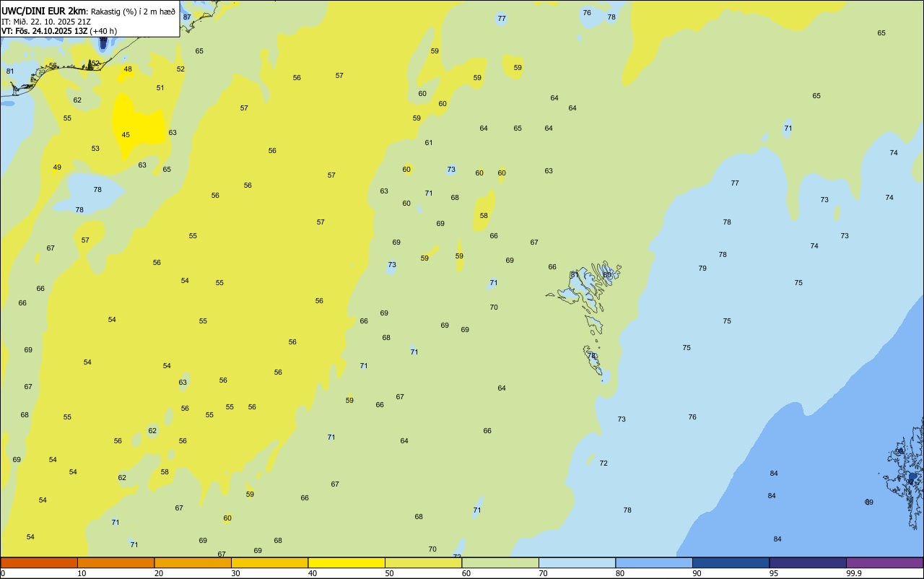Click the humidity value '51' on the map
The width and height of the screenshot is (924, 579).
point(160,88)
